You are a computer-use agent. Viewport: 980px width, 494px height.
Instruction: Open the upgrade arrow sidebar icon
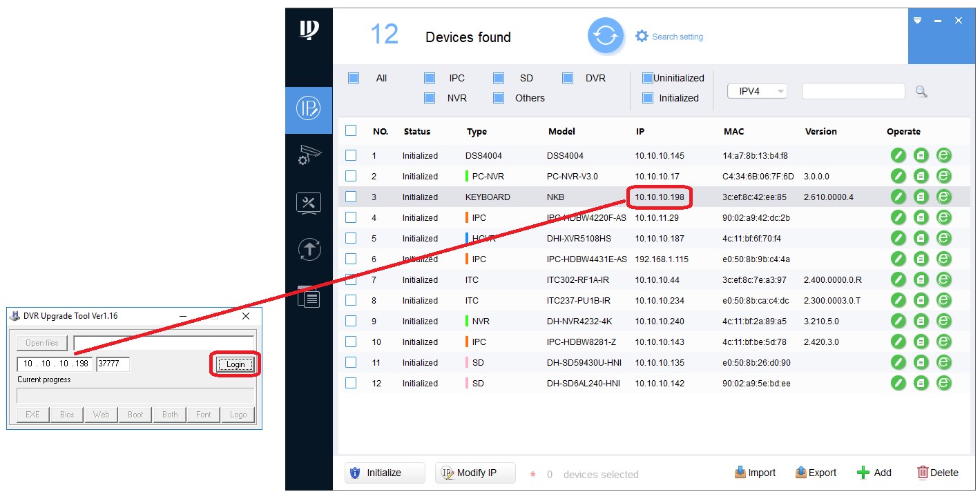(x=309, y=249)
